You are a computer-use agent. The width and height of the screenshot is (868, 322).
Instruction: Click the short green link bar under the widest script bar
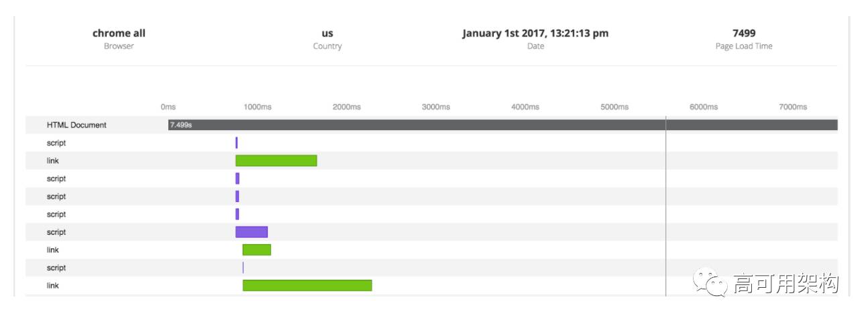click(x=257, y=250)
